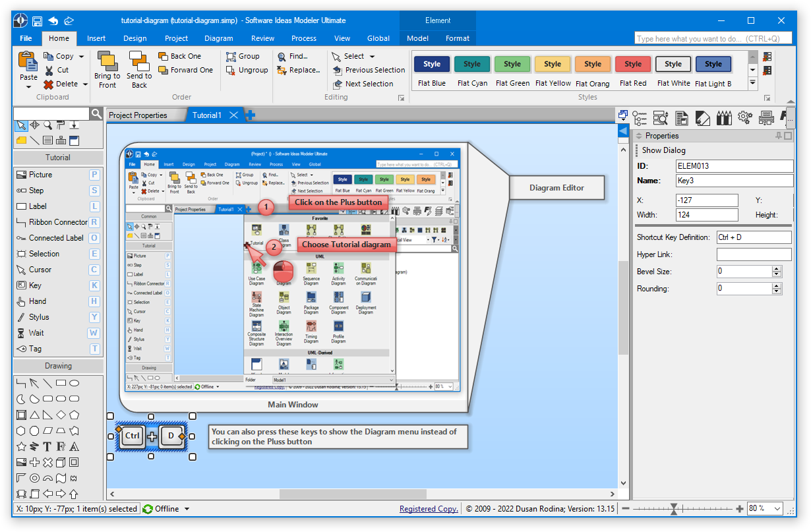
Task: Open the Replace tool
Action: pos(299,70)
